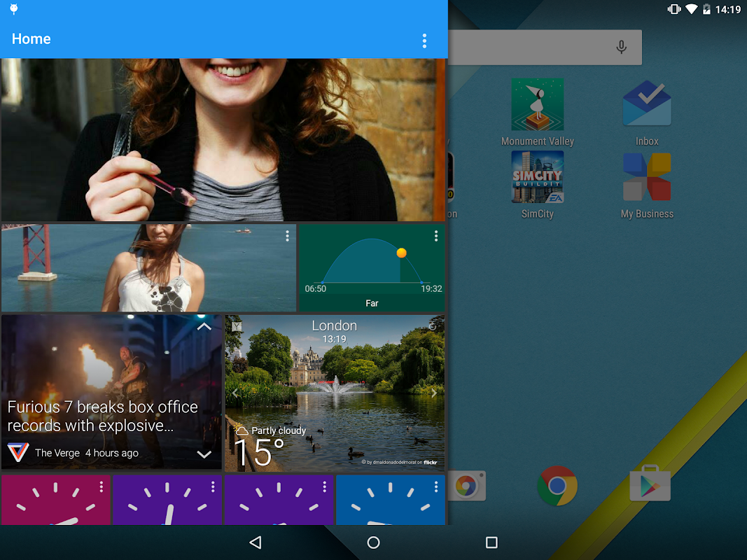Tap the blue clock widget
This screenshot has height=560, width=747.
point(391,500)
